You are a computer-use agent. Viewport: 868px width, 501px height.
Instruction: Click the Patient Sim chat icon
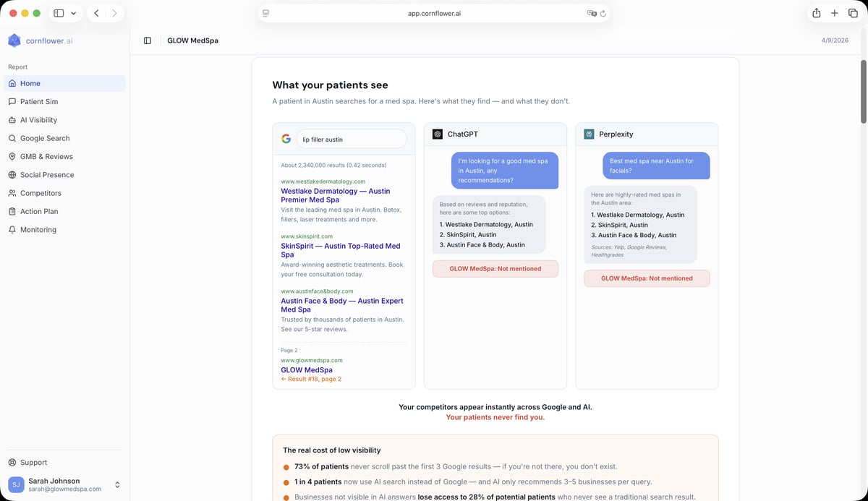pyautogui.click(x=12, y=102)
